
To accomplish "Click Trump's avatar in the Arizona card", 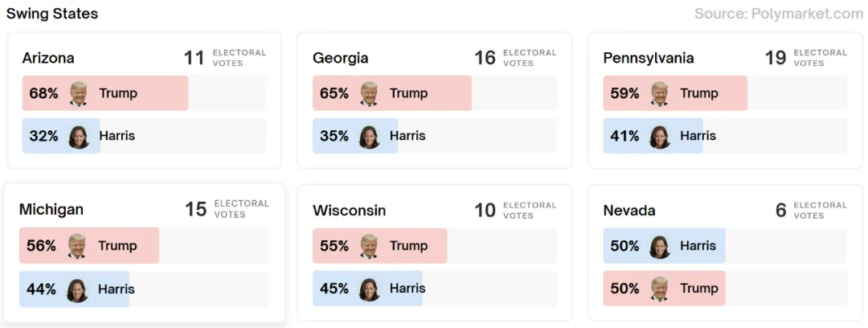I will coord(79,93).
